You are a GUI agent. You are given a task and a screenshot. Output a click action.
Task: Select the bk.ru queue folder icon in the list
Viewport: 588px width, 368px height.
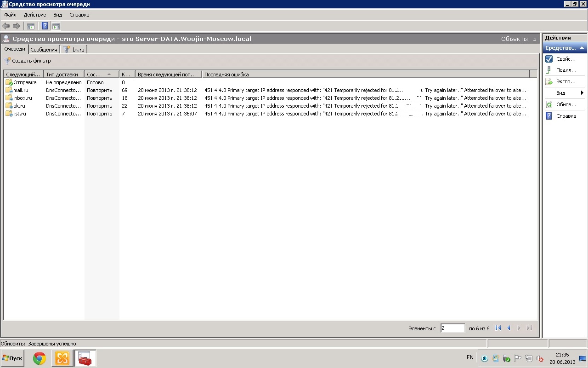[9, 106]
